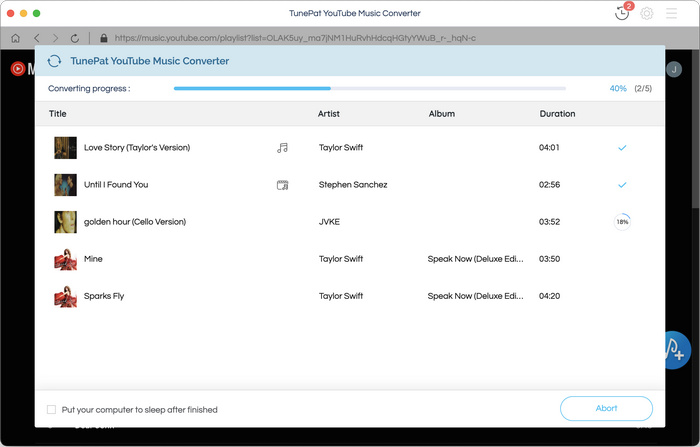Select the Love Story (Taylor's Version) title
The height and width of the screenshot is (447, 700).
click(x=137, y=148)
